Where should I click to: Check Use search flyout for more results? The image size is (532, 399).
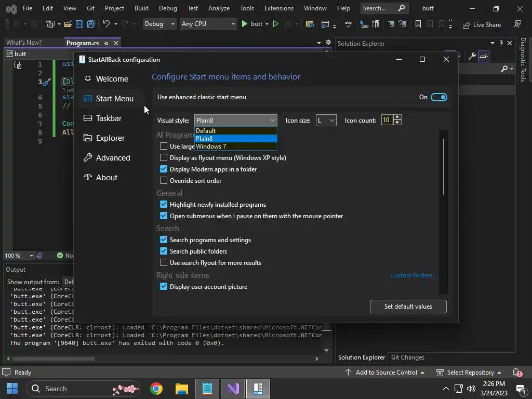click(164, 262)
